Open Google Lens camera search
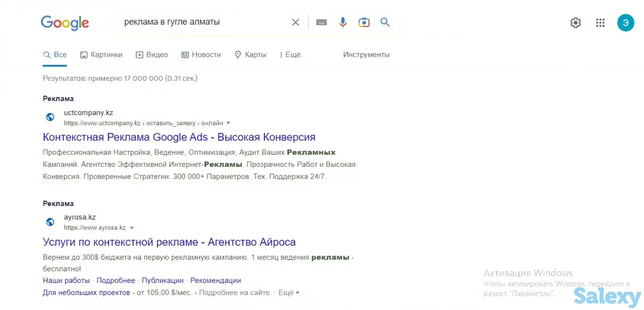This screenshot has height=310, width=644. (x=364, y=22)
